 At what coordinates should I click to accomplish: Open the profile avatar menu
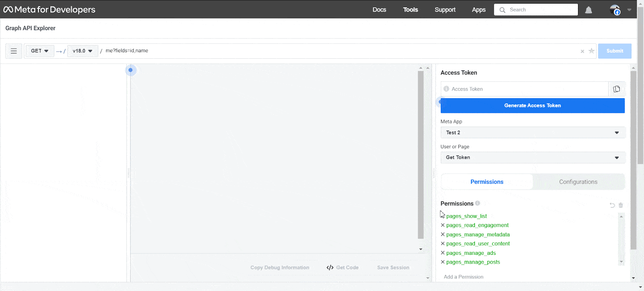615,10
